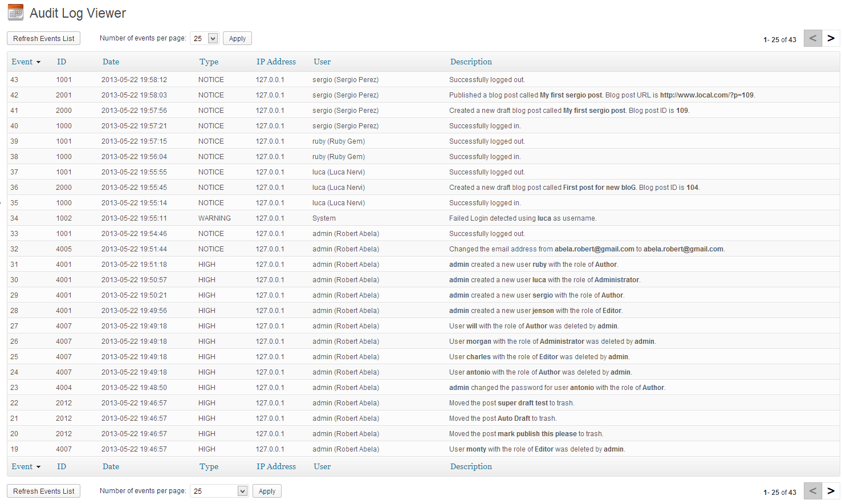
Task: Sort by the top ID column header
Action: (x=62, y=62)
